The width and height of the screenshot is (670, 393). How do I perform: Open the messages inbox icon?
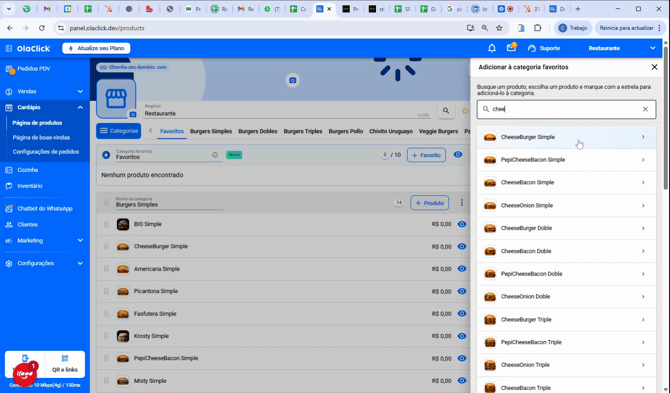[511, 48]
